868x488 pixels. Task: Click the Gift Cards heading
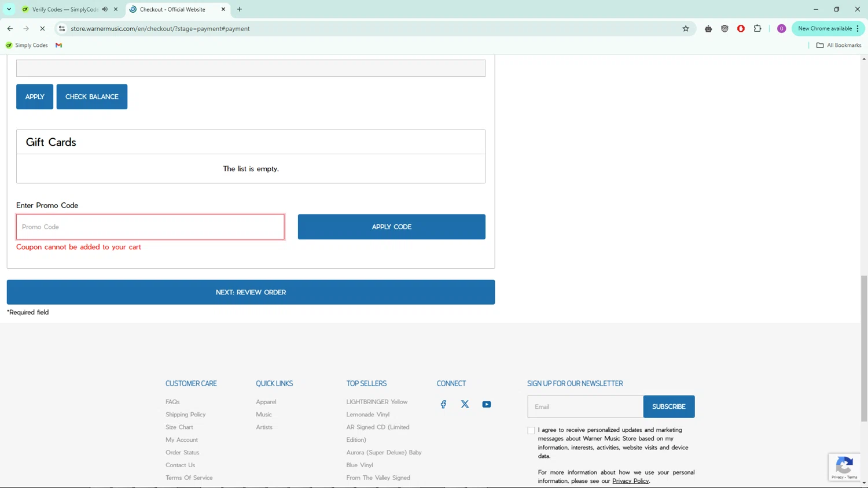51,142
